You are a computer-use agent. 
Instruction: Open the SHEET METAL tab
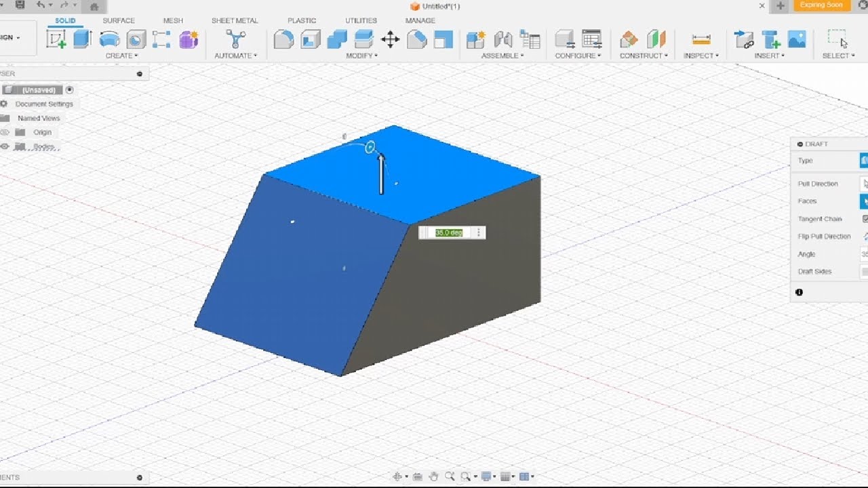(x=235, y=20)
